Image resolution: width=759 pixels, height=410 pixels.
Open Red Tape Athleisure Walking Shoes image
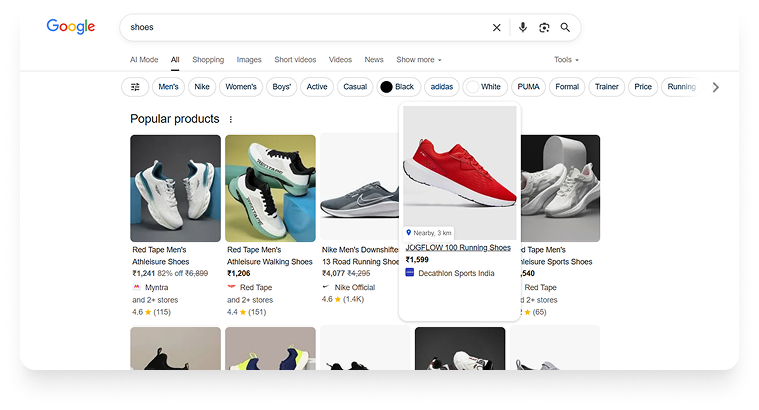point(270,188)
